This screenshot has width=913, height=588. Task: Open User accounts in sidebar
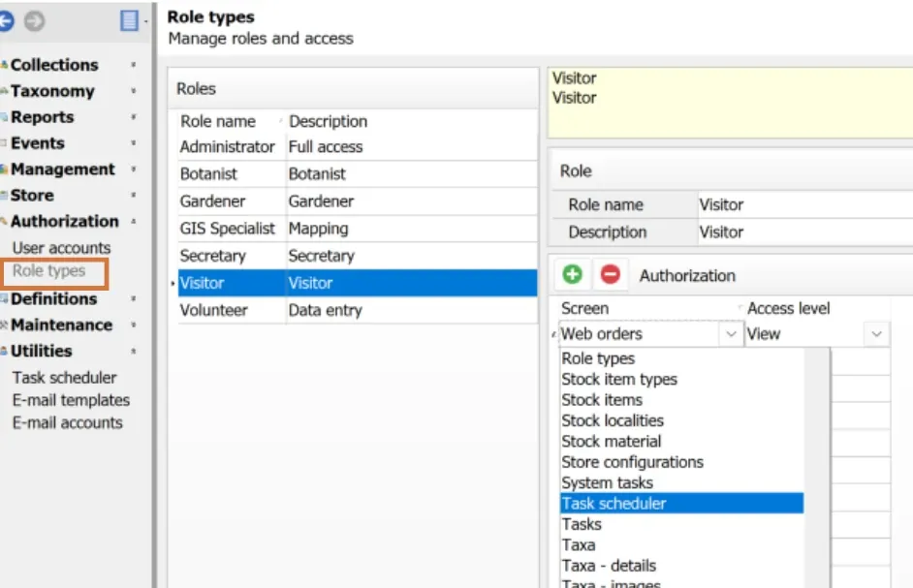coord(61,248)
